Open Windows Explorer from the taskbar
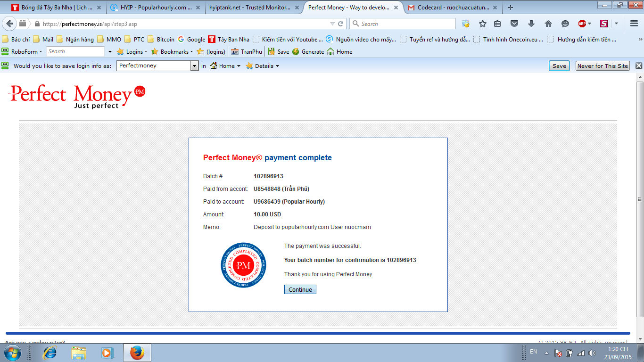The image size is (644, 362). pos(78,352)
